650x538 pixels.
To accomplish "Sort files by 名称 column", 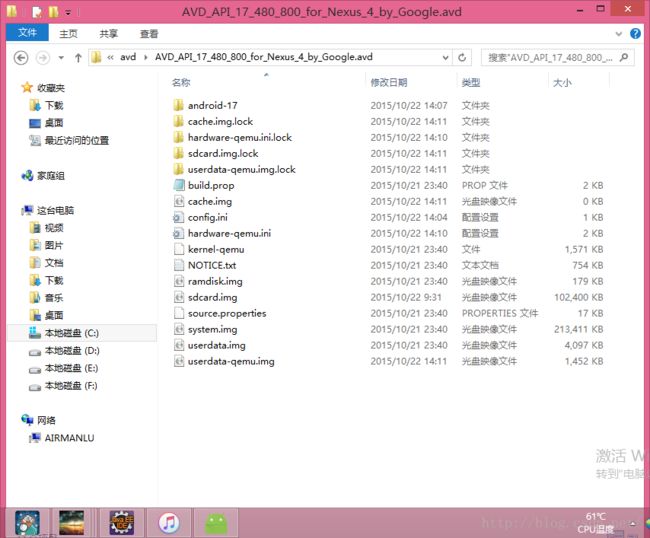I will (181, 82).
